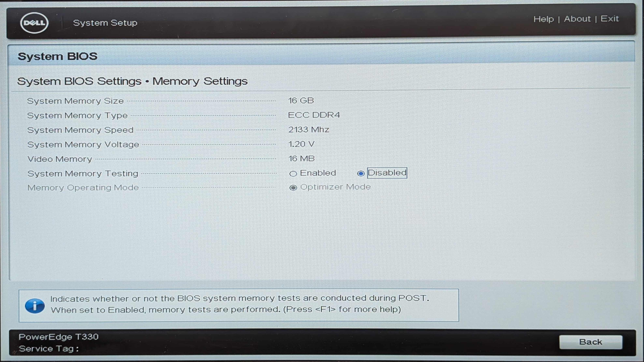
Task: Click the System Memory Speed label
Action: [80, 130]
